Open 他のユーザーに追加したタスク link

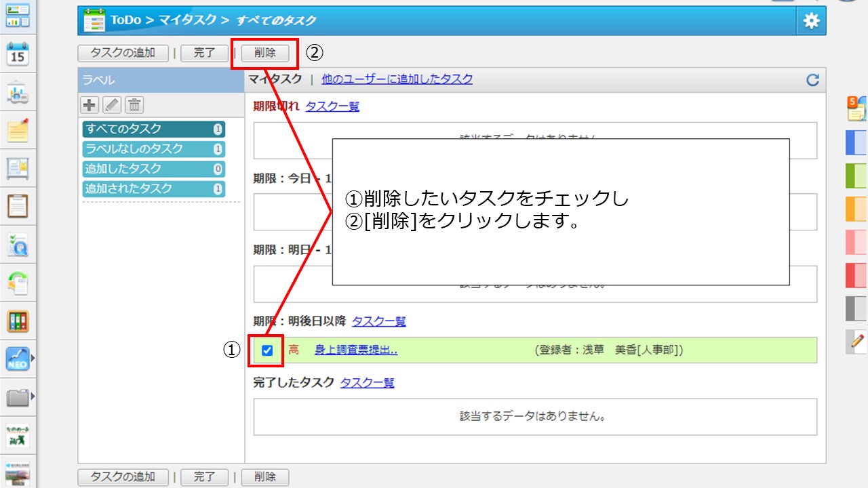pyautogui.click(x=397, y=79)
